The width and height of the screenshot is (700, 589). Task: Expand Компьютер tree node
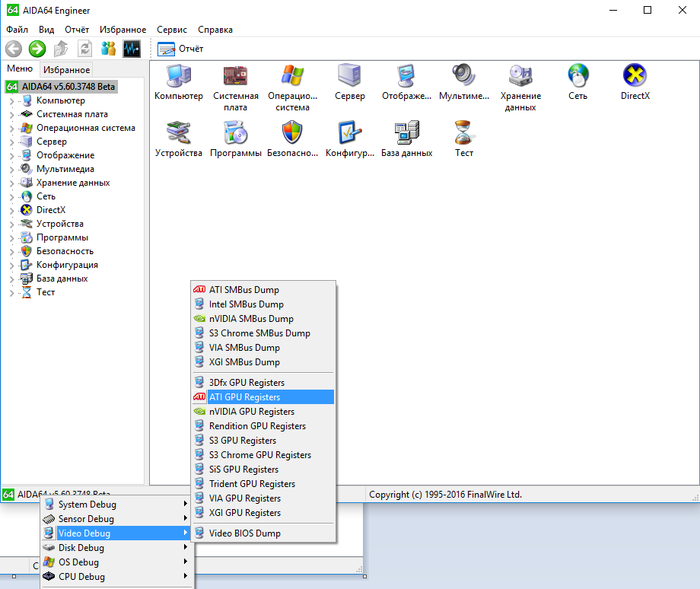click(11, 101)
